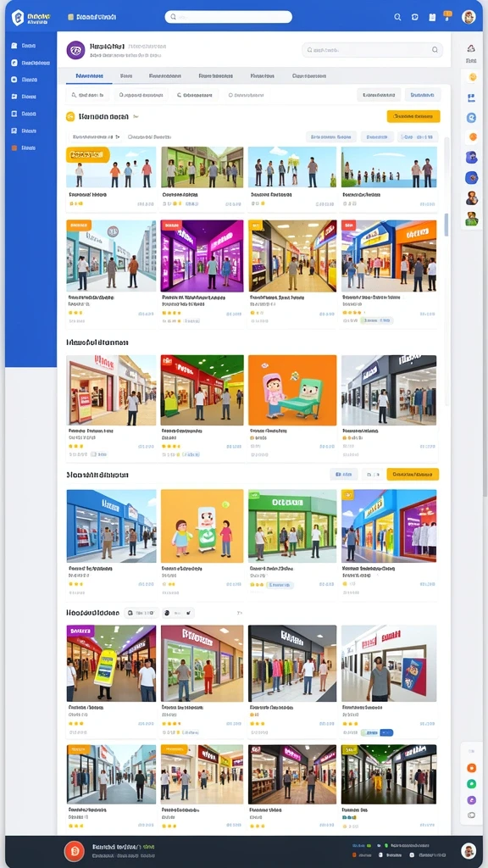Open the user avatar in the top-right header

click(x=469, y=17)
